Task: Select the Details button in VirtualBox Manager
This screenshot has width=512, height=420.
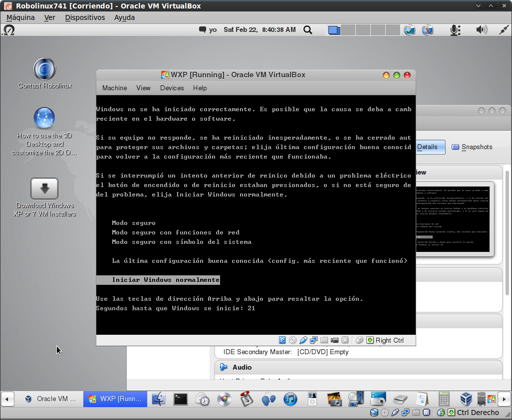Action: tap(427, 147)
